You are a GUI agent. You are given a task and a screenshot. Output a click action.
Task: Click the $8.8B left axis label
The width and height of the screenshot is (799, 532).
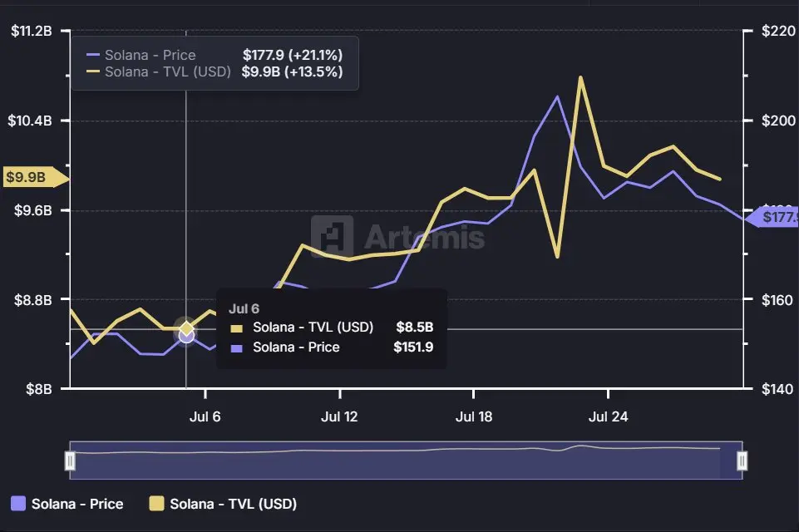pyautogui.click(x=33, y=300)
